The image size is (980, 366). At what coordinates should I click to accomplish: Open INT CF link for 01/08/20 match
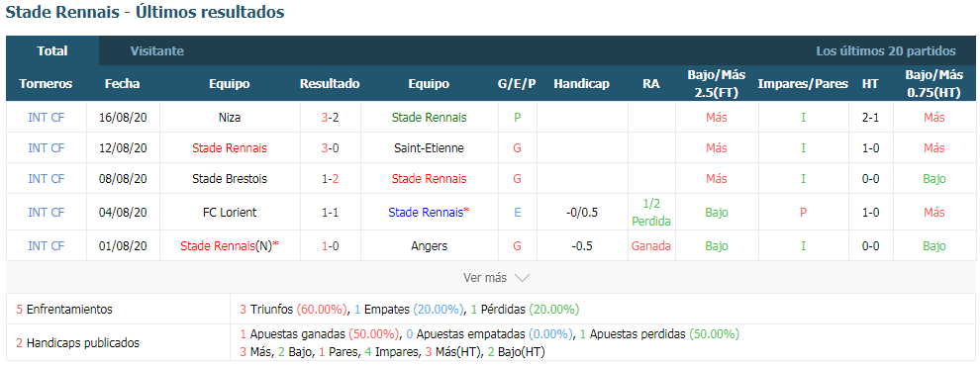(47, 246)
